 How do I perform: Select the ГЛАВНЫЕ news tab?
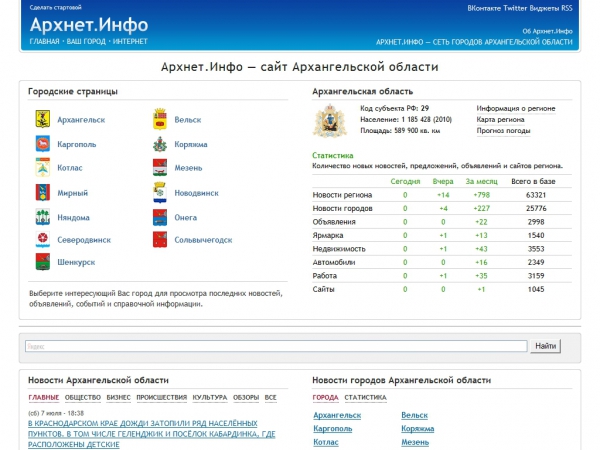[x=44, y=397]
